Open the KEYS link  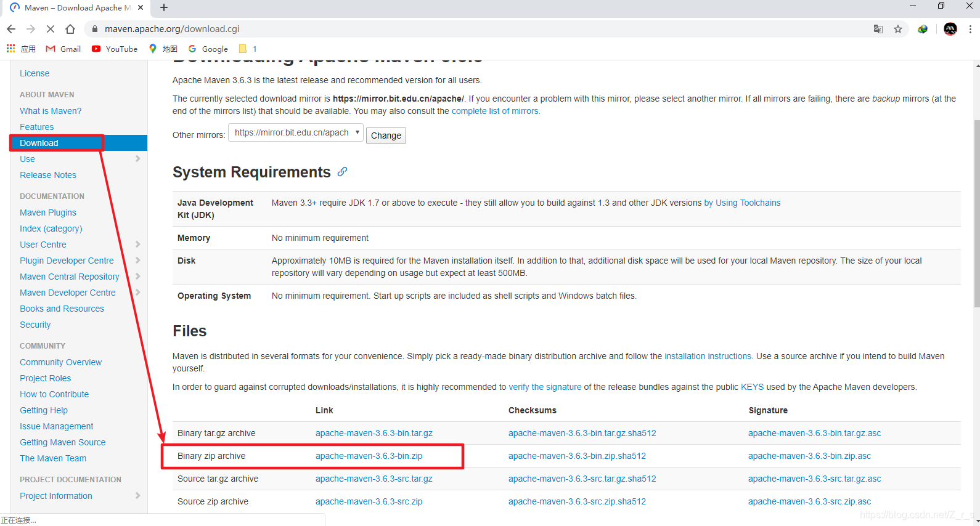[752, 387]
